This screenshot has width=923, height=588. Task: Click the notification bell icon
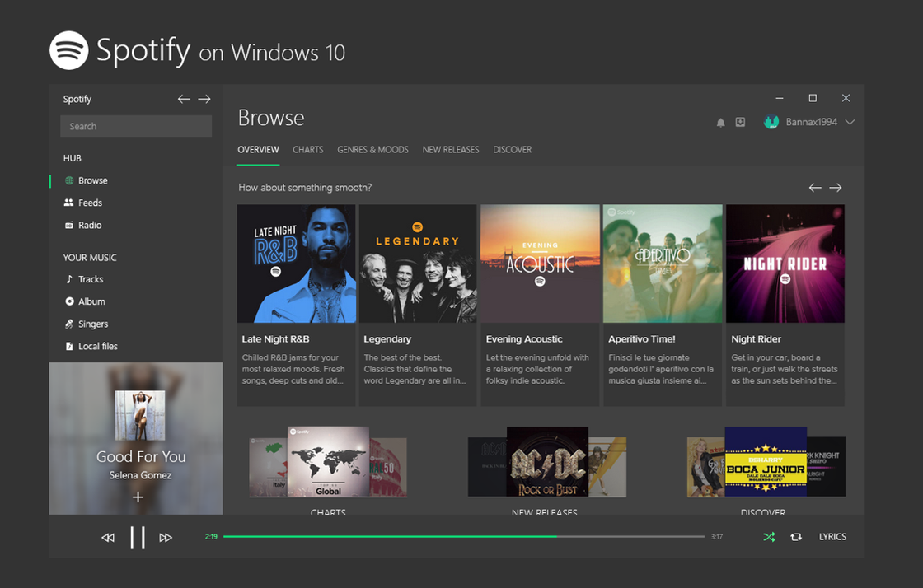pyautogui.click(x=720, y=123)
